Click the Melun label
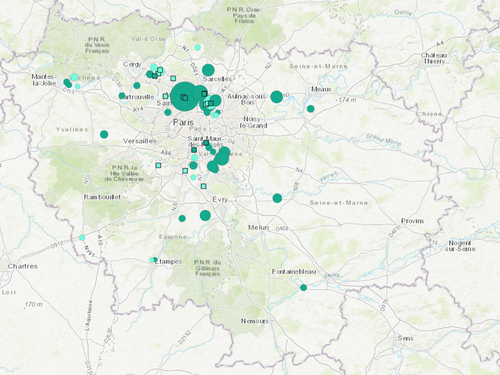Screen dimensions: 500x375 (258, 227)
